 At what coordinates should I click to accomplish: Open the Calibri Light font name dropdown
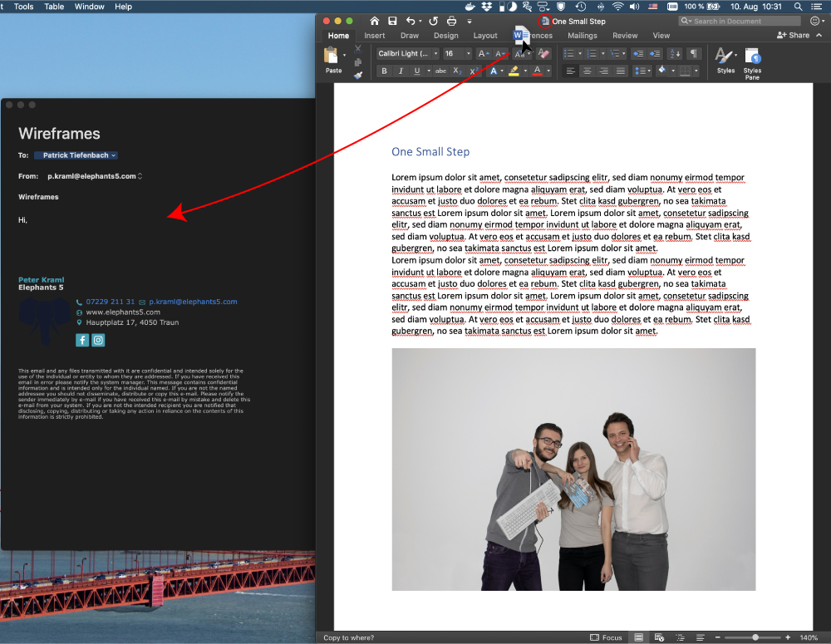click(406, 53)
